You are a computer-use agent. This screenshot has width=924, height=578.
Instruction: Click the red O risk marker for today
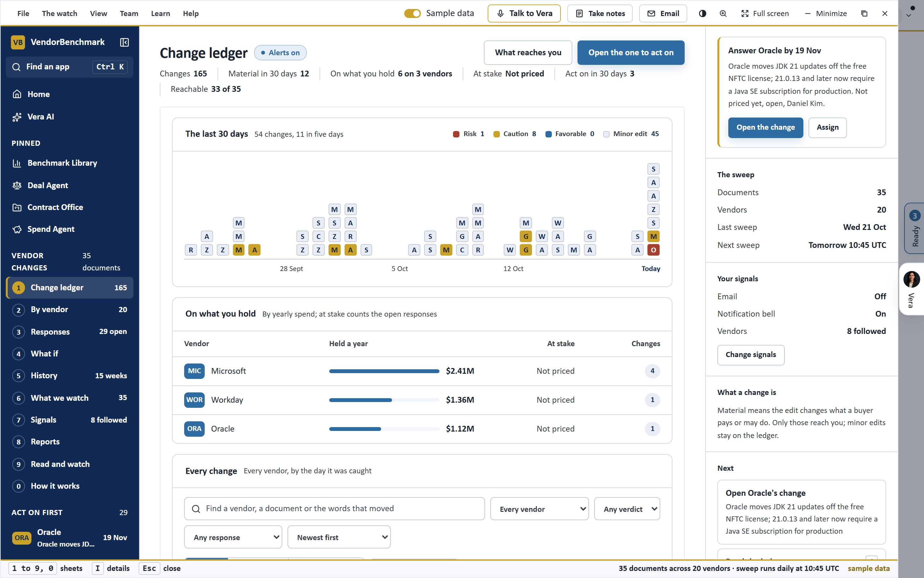653,250
